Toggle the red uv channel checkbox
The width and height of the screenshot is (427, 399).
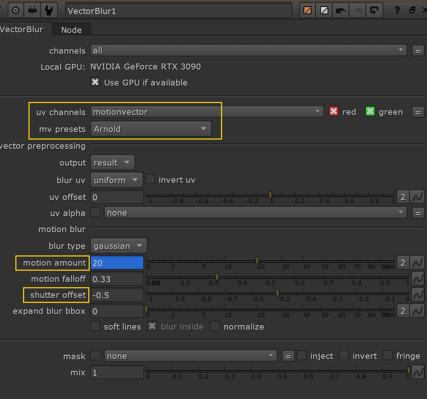coord(333,111)
